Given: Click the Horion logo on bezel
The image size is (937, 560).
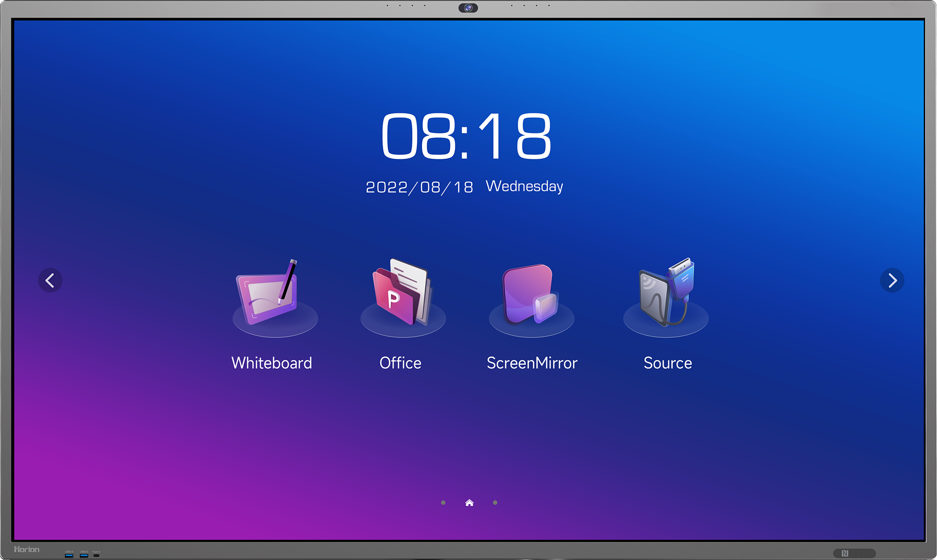Looking at the screenshot, I should click(x=27, y=549).
